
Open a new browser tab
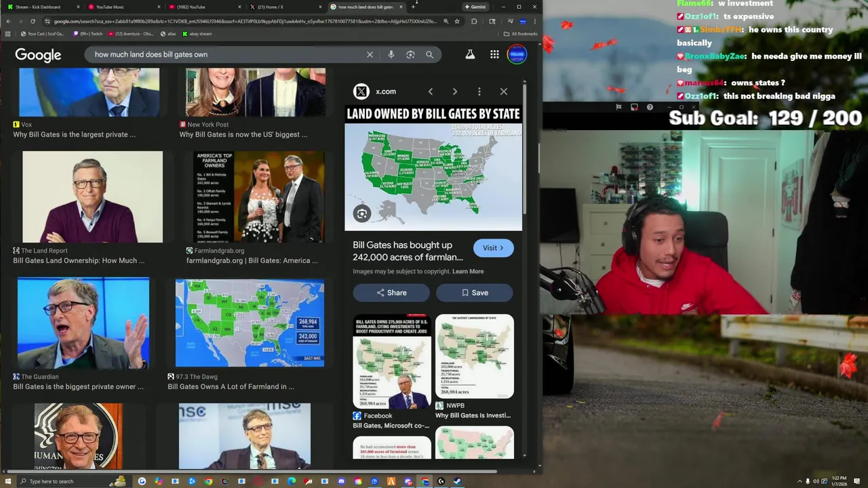tap(413, 7)
